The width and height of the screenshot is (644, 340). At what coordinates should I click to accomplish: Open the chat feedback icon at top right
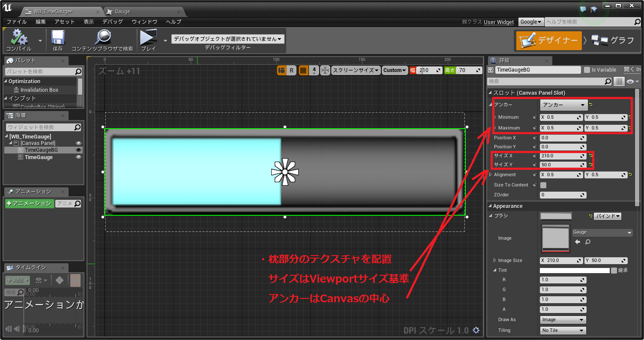click(583, 9)
